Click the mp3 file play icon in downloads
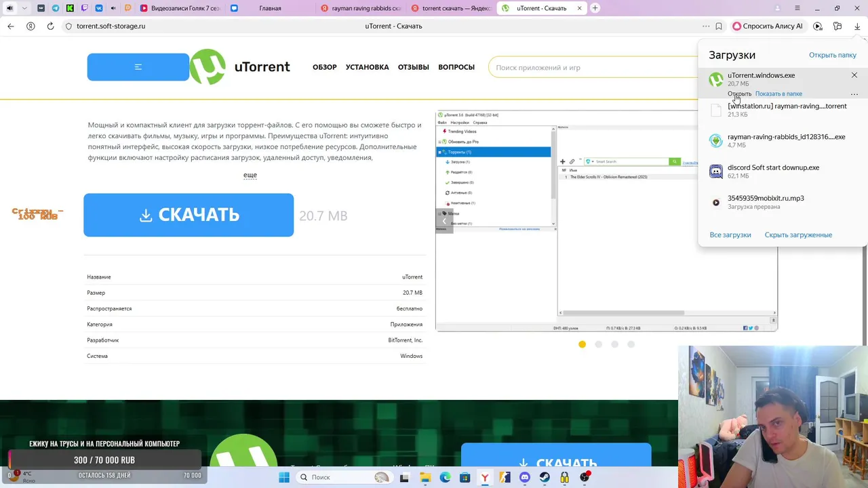Image resolution: width=868 pixels, height=488 pixels. click(x=716, y=202)
